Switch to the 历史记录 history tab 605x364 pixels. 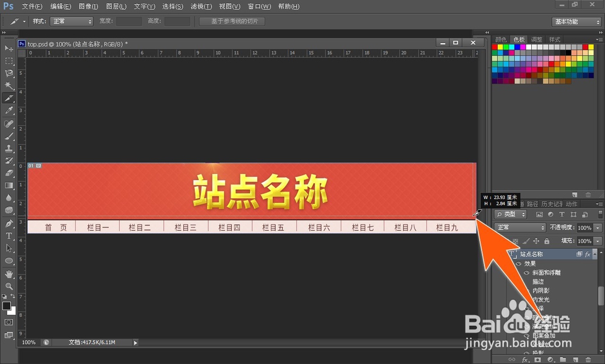coord(552,204)
